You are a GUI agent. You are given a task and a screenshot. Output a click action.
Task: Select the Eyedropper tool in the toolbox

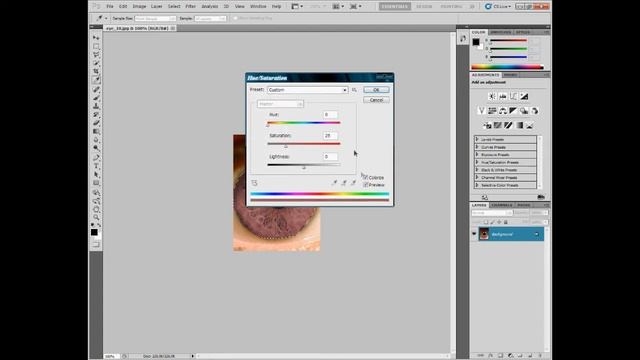(96, 80)
